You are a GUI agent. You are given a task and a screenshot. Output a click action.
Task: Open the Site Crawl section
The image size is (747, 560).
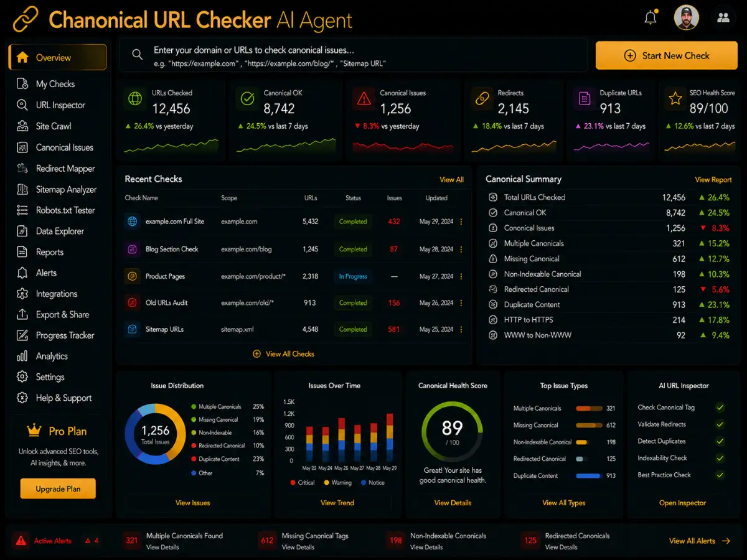click(x=54, y=126)
